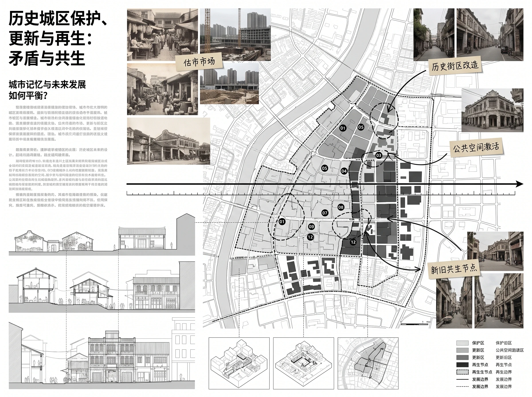The height and width of the screenshot is (397, 532).
Task: Select map marker number 07
Action: click(325, 213)
